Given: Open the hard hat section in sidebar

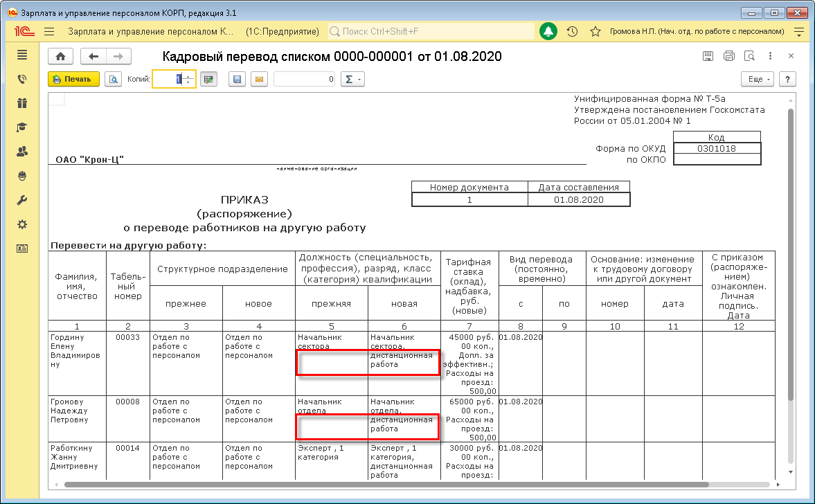Looking at the screenshot, I should [22, 176].
